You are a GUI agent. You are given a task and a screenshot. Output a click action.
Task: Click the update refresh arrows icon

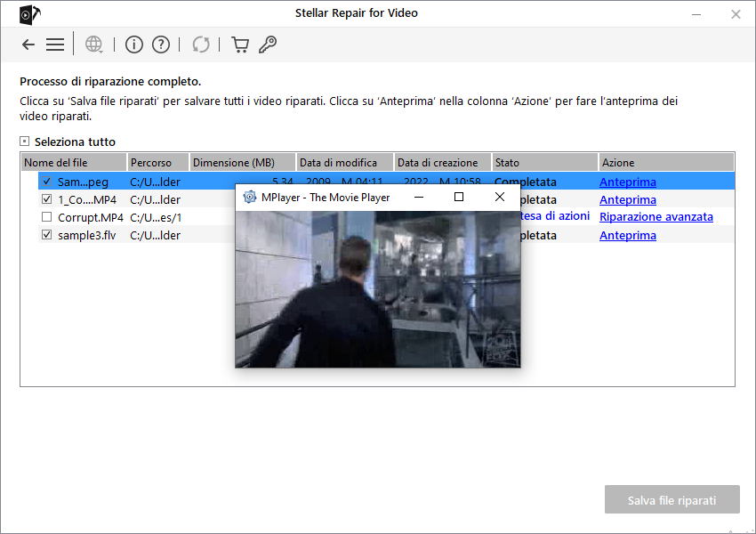201,44
